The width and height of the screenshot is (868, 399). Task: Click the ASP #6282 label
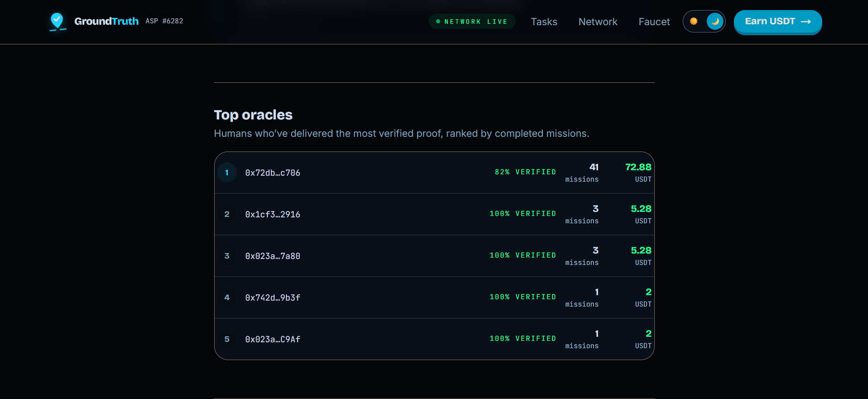pos(164,21)
